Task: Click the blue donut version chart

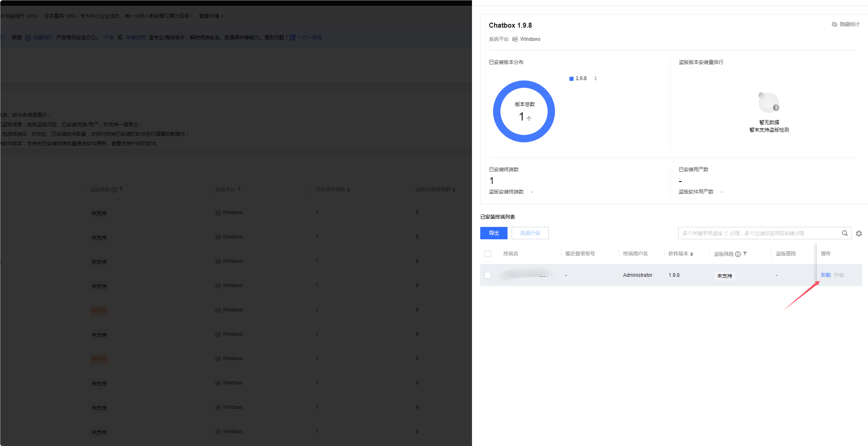Action: [524, 111]
